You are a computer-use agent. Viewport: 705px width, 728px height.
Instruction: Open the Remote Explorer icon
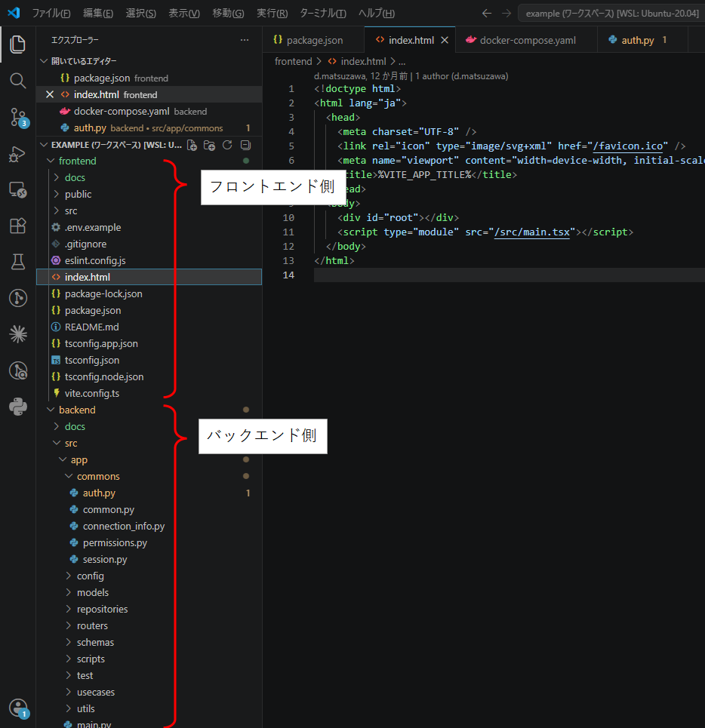tap(17, 189)
